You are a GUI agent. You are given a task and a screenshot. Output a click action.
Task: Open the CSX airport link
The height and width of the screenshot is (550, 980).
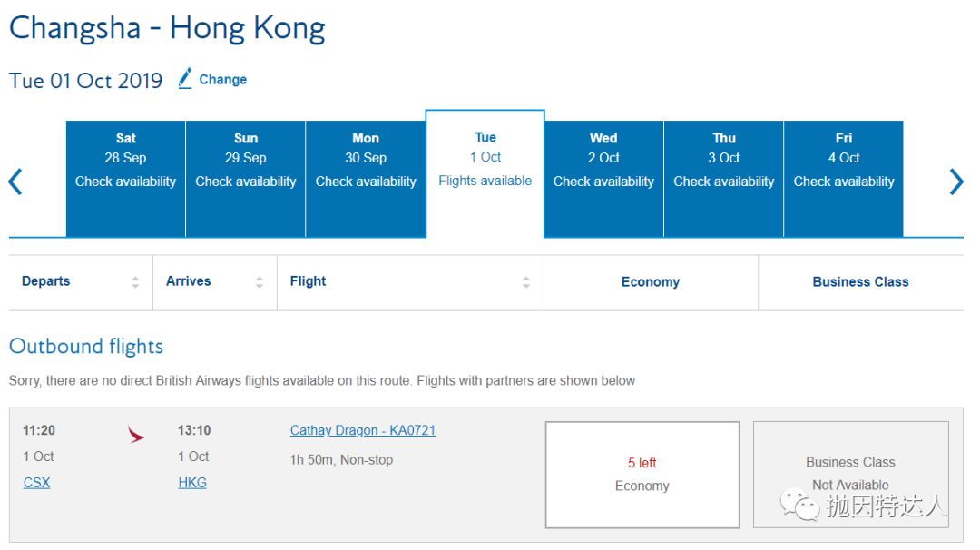pyautogui.click(x=36, y=483)
